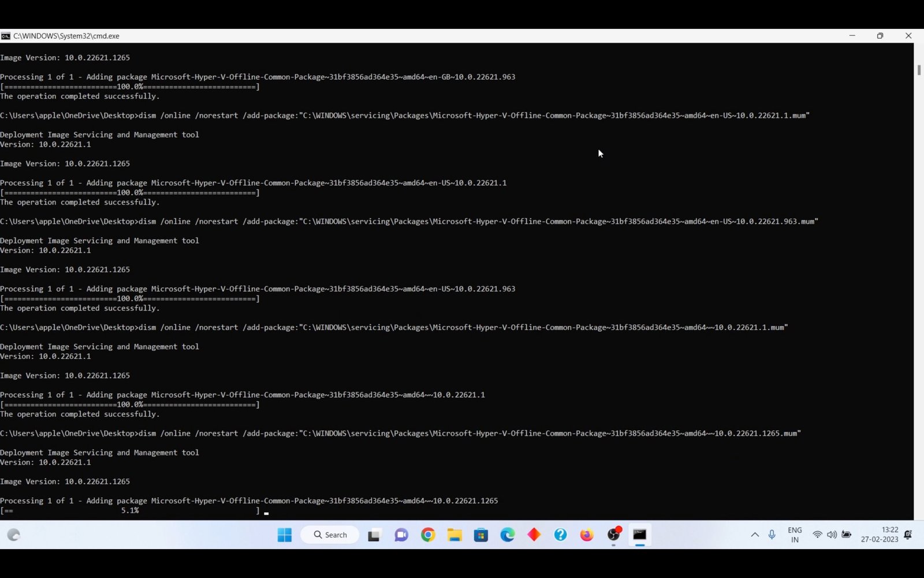Open the clock showing 13:22 and date

click(880, 535)
